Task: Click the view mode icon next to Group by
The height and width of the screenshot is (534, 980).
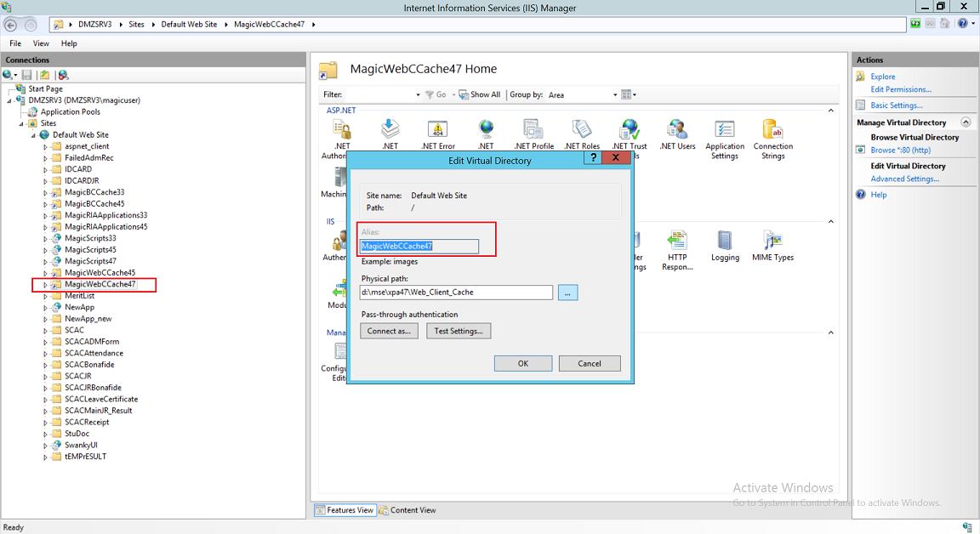Action: coord(626,95)
